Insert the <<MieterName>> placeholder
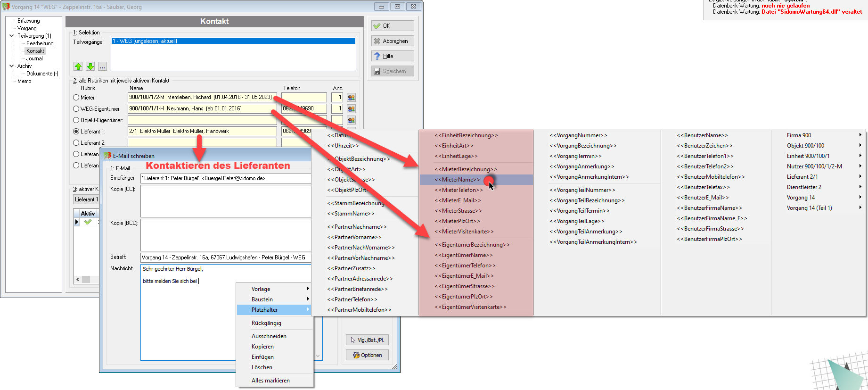This screenshot has width=868, height=390. pos(476,180)
